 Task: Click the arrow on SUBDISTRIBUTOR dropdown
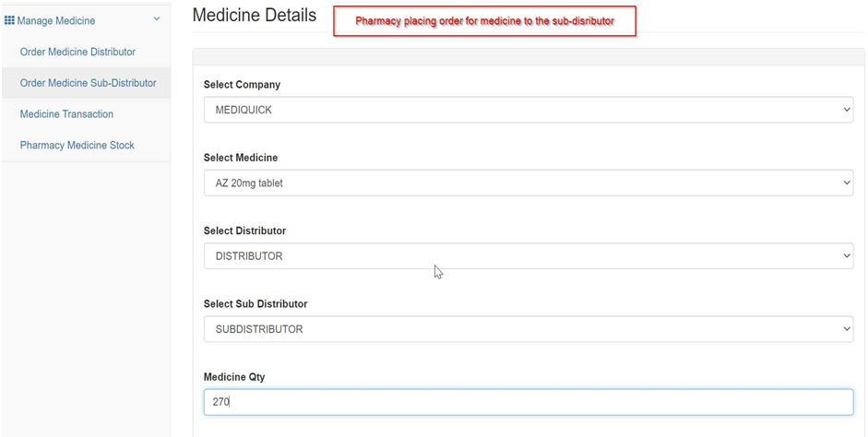[847, 328]
